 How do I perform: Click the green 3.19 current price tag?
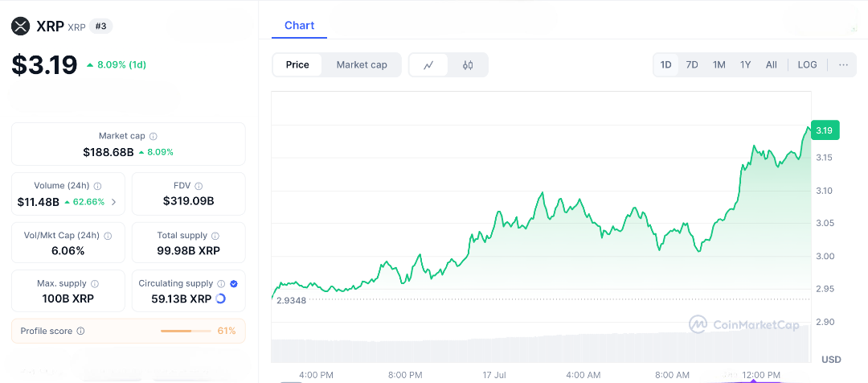(x=825, y=130)
